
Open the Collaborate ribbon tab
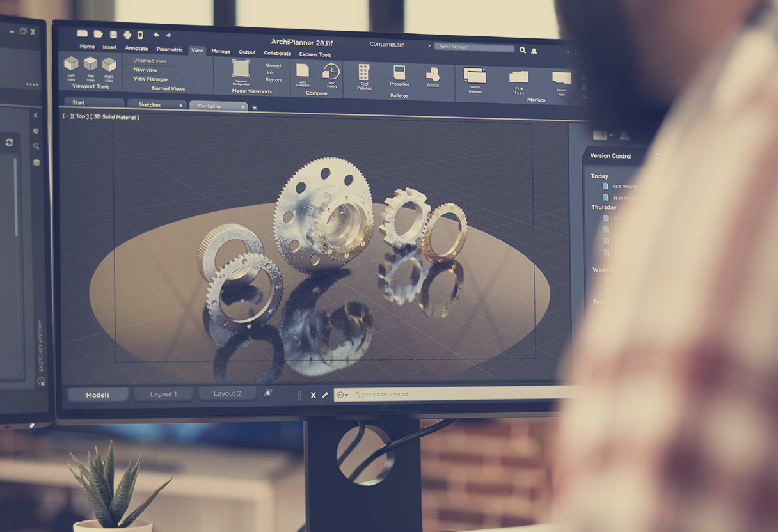click(x=278, y=53)
